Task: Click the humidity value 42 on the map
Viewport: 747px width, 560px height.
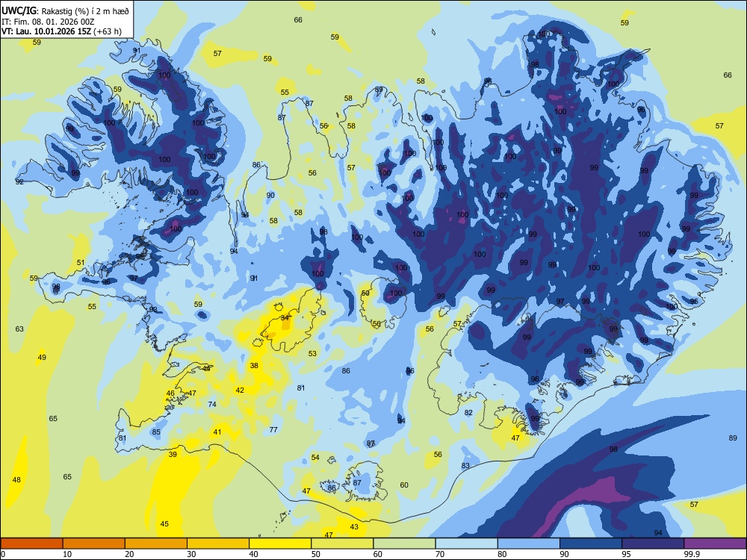Action: point(240,390)
